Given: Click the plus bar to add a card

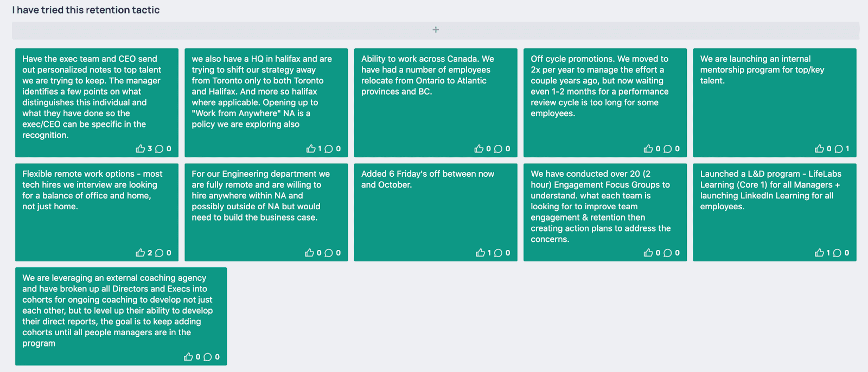Looking at the screenshot, I should (435, 30).
